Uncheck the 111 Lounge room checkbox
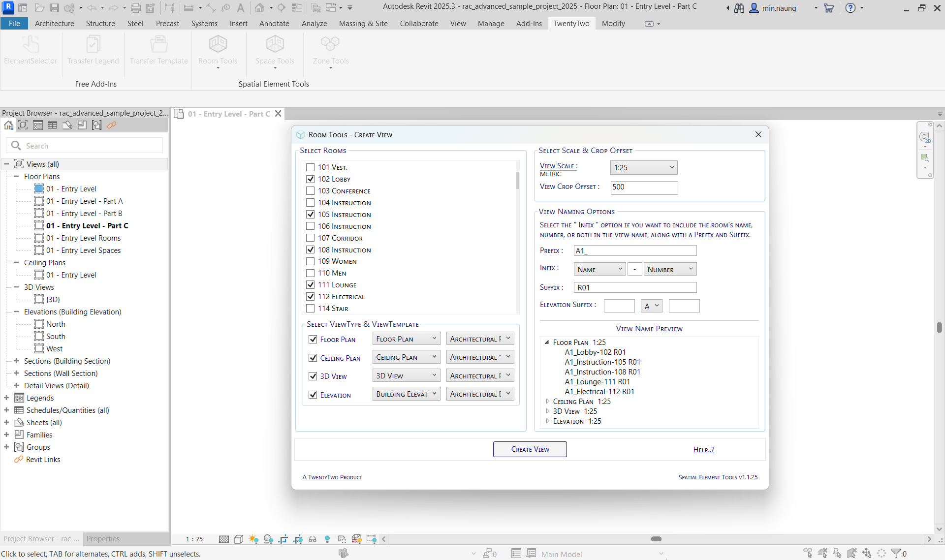The width and height of the screenshot is (945, 560). coord(310,285)
